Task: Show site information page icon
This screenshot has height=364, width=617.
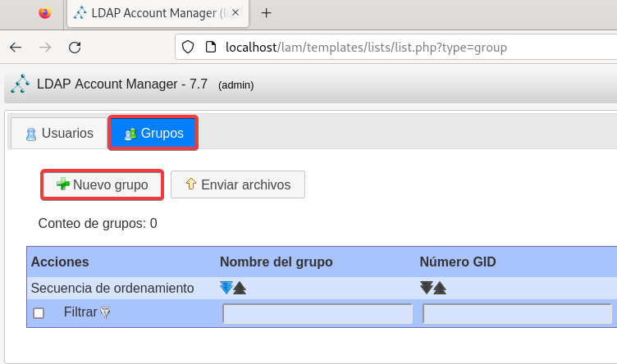Action: pyautogui.click(x=210, y=47)
